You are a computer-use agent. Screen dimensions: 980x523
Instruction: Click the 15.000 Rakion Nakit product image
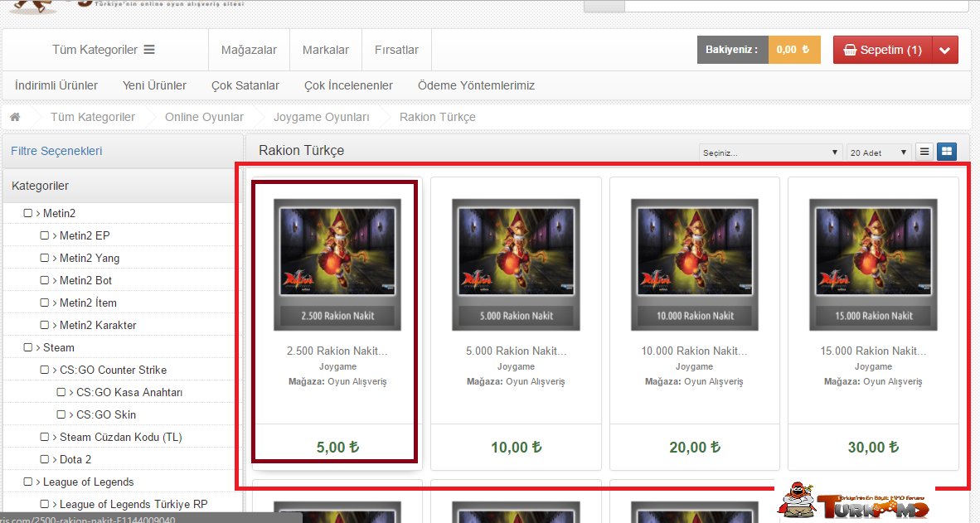[x=873, y=264]
